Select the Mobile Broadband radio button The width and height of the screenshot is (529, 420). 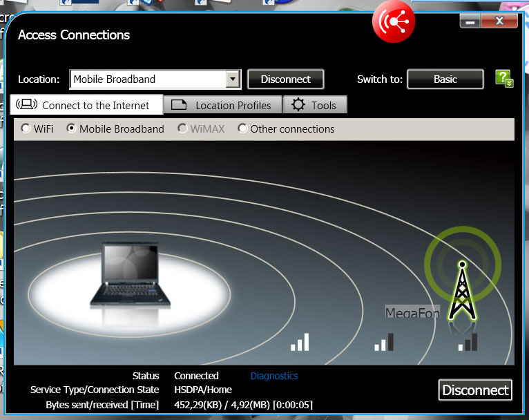[71, 128]
